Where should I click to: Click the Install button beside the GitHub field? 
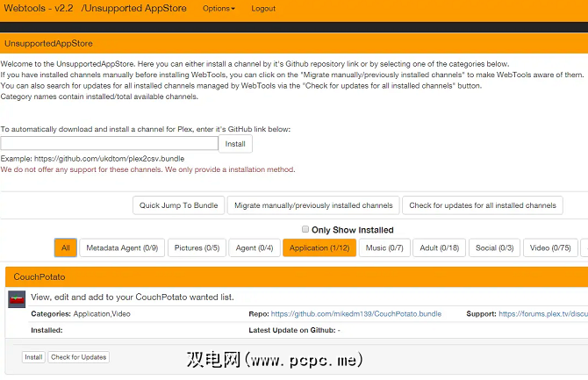tap(235, 144)
